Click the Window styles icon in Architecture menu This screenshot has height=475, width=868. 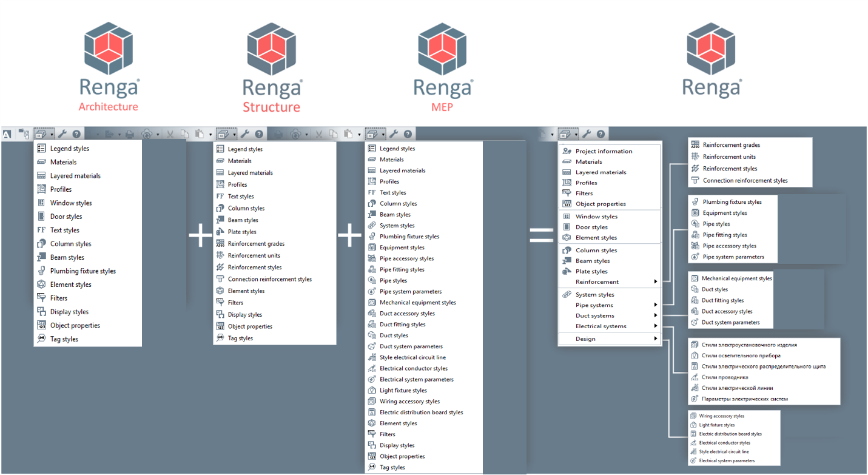(41, 203)
